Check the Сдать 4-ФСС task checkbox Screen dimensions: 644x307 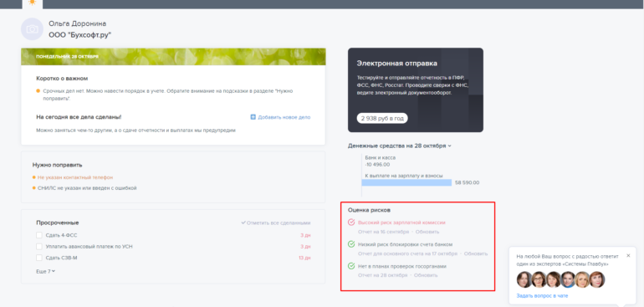click(x=39, y=235)
